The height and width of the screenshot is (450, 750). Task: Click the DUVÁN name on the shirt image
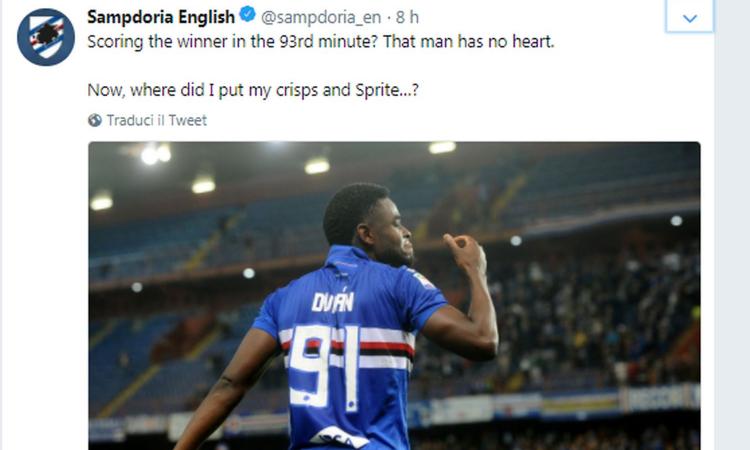(x=332, y=302)
